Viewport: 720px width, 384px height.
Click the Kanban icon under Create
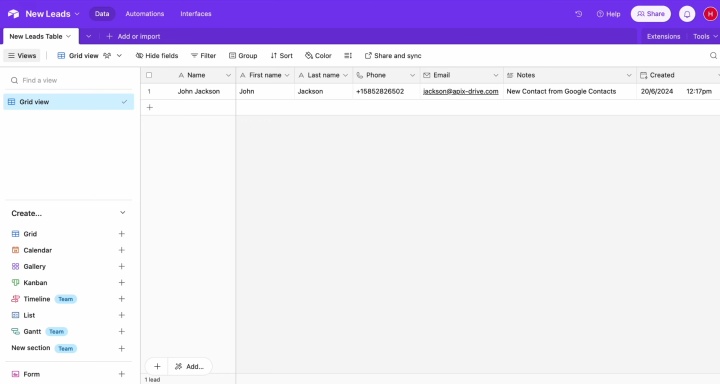click(x=15, y=282)
